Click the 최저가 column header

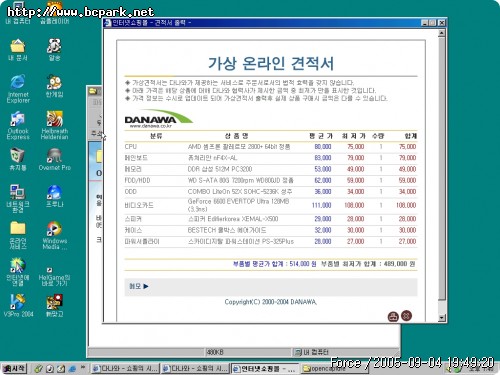pyautogui.click(x=354, y=136)
